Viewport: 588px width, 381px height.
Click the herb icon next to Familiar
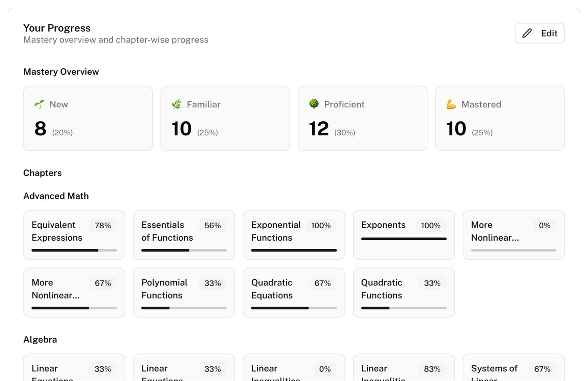[176, 104]
